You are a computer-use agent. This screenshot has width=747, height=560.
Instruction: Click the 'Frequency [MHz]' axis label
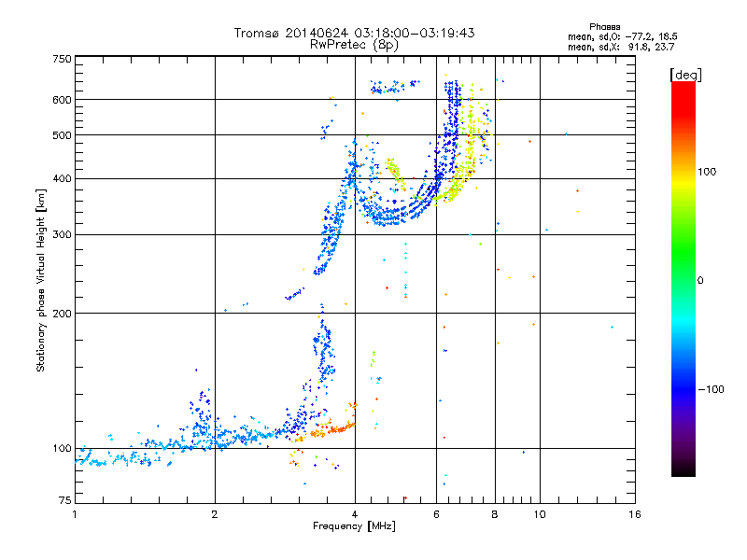[354, 526]
